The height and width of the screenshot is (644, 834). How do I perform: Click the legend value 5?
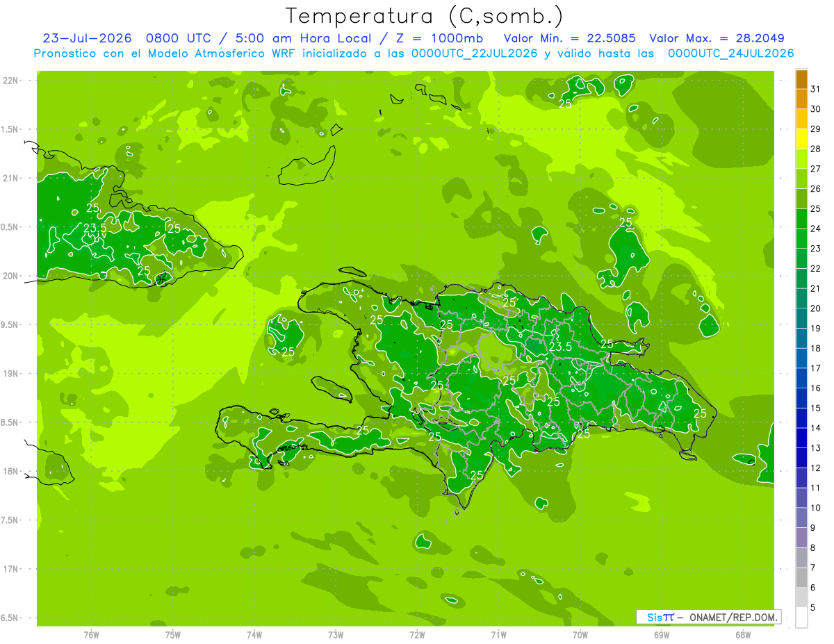click(813, 607)
